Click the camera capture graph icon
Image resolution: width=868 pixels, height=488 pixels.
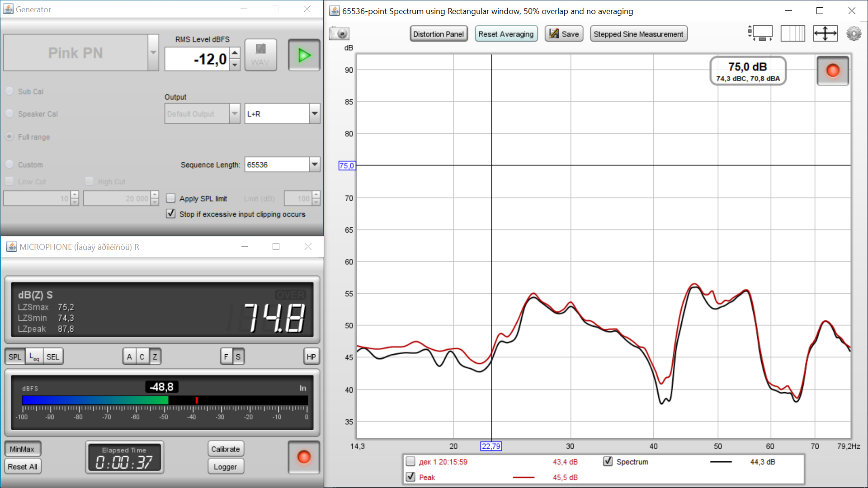coord(340,34)
